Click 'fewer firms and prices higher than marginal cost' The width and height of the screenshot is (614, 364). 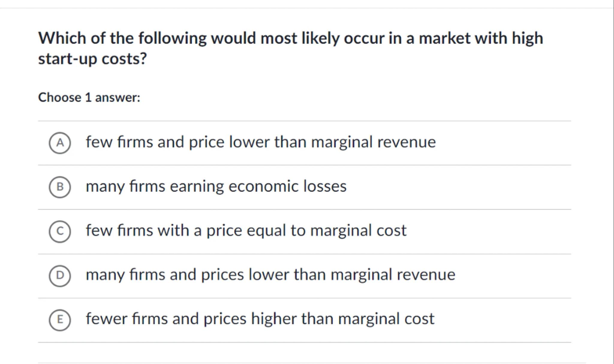pos(260,319)
